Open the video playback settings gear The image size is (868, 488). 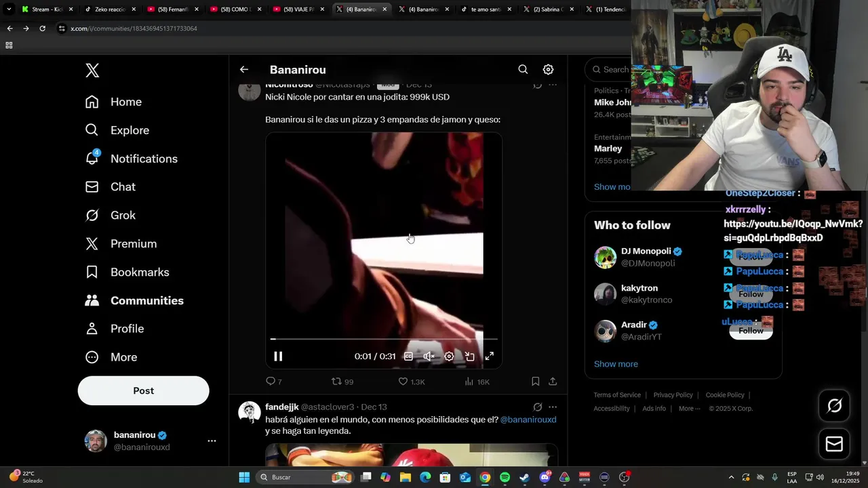449,357
